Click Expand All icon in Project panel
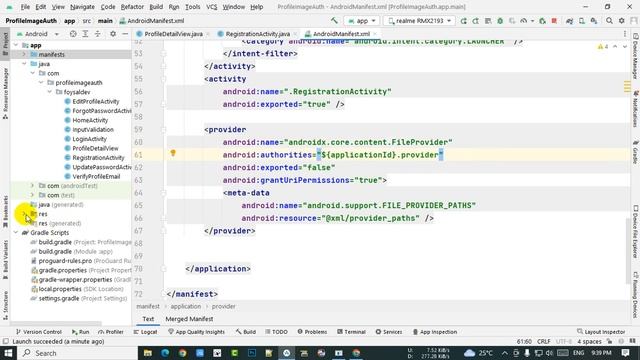The height and width of the screenshot is (360, 640). click(85, 34)
